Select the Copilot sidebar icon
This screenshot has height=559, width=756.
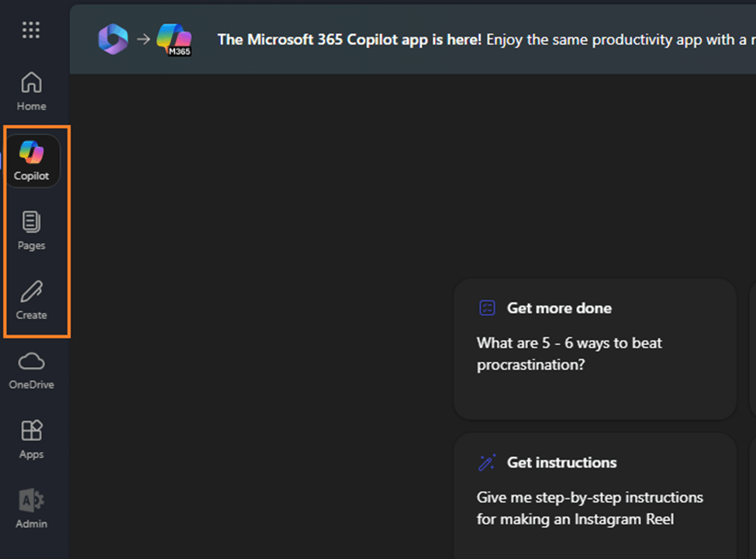(32, 160)
